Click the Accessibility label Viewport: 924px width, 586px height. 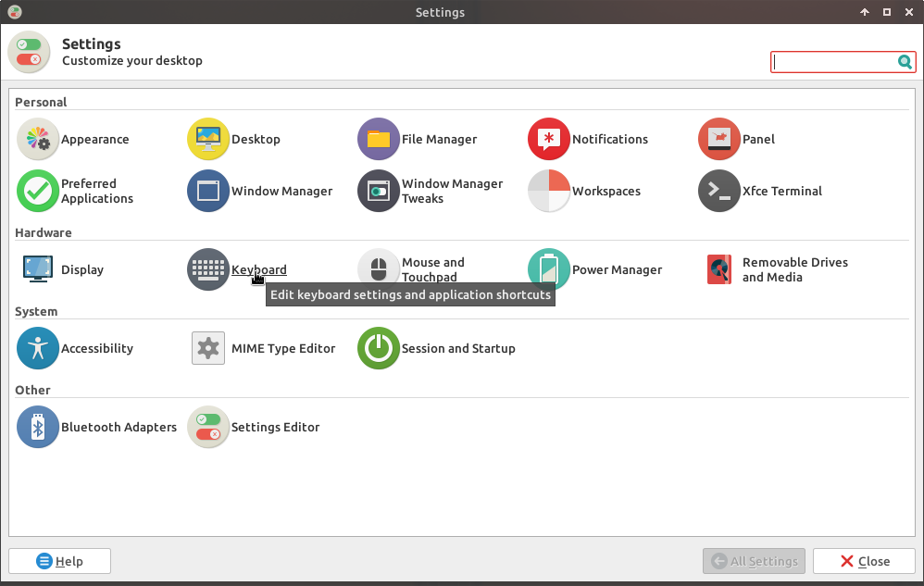pos(97,349)
